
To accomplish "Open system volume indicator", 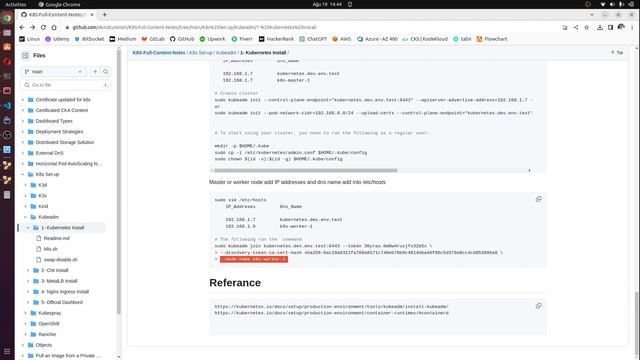I will coord(612,4).
